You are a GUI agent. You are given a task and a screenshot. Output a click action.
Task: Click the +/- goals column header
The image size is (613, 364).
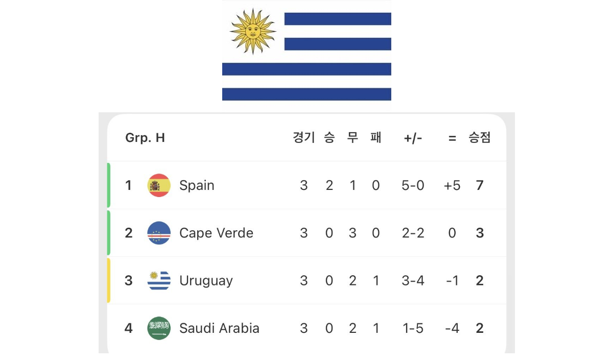[413, 138]
